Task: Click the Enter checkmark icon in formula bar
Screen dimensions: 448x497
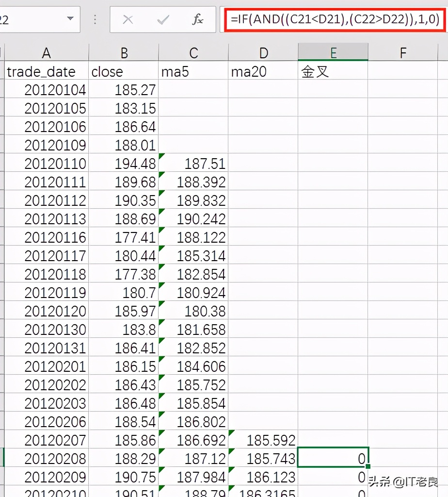Action: [x=163, y=19]
